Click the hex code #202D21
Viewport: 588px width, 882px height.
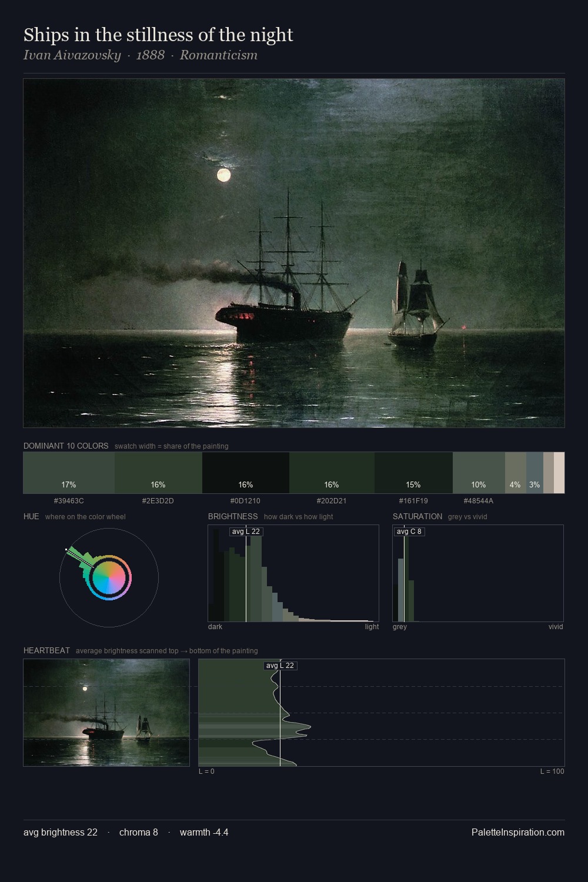click(332, 501)
